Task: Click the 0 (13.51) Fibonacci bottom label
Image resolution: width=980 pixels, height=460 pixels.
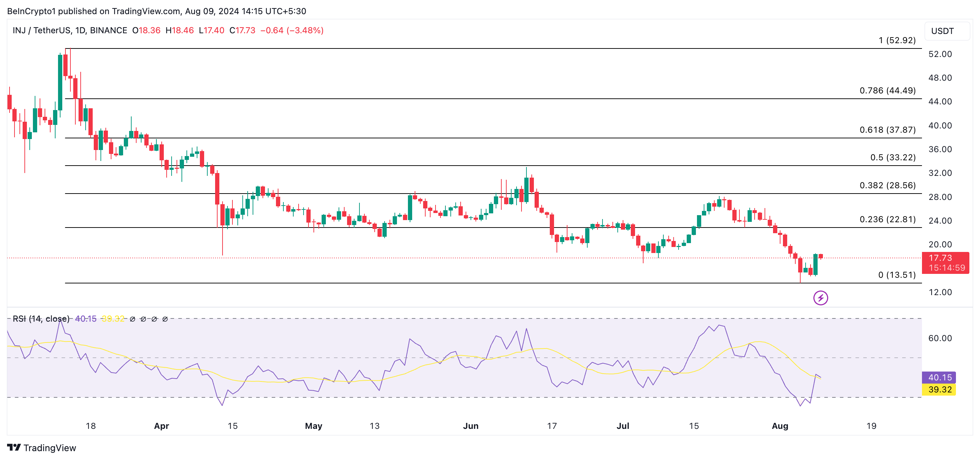Action: coord(897,275)
